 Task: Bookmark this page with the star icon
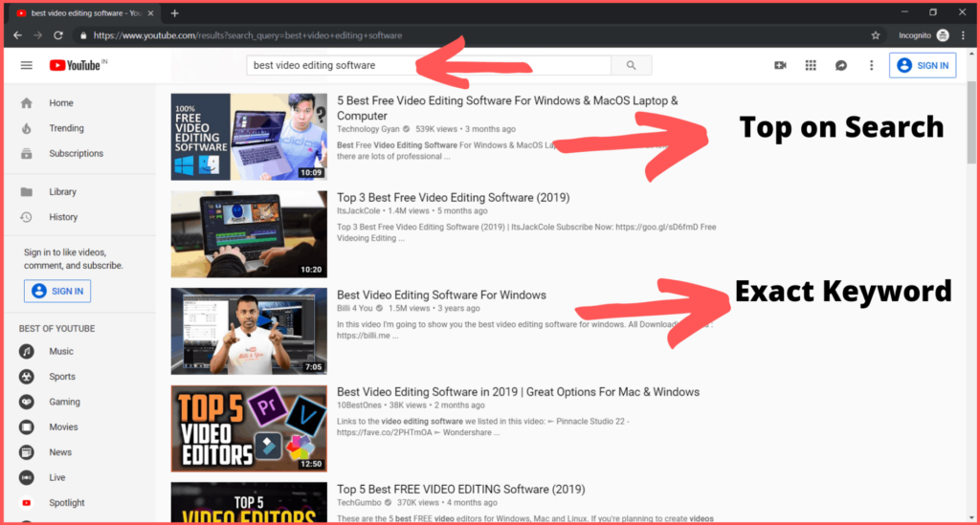pos(876,35)
